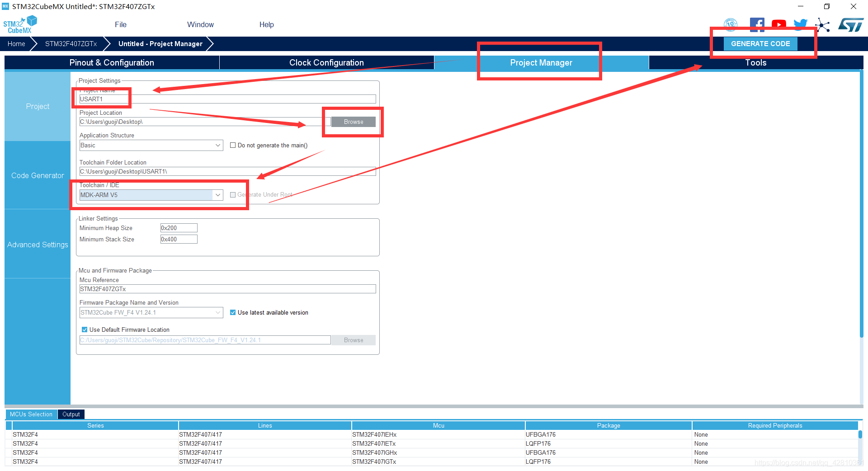Click the firmware location Browse button
Image resolution: width=868 pixels, height=471 pixels.
coord(354,340)
